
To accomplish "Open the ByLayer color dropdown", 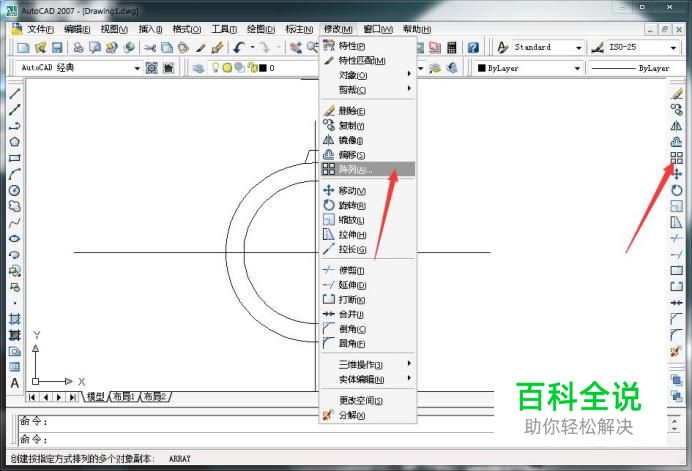I will click(577, 68).
